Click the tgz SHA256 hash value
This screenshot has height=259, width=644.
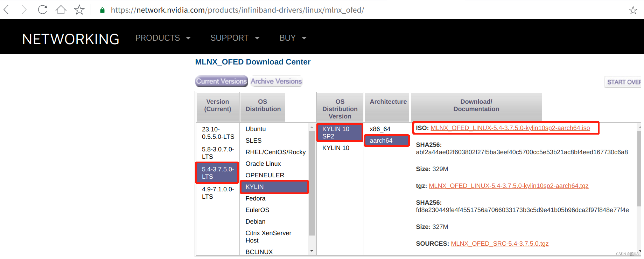click(x=522, y=210)
